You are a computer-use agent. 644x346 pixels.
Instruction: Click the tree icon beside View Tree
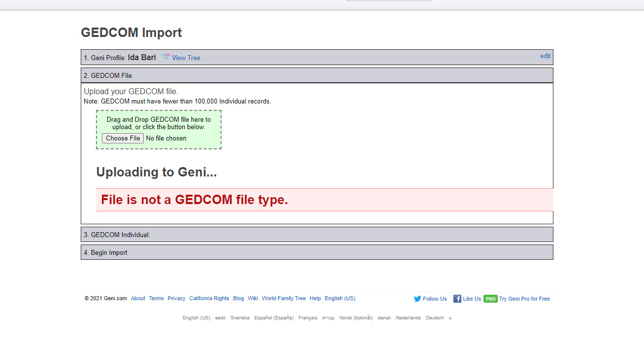click(x=166, y=57)
